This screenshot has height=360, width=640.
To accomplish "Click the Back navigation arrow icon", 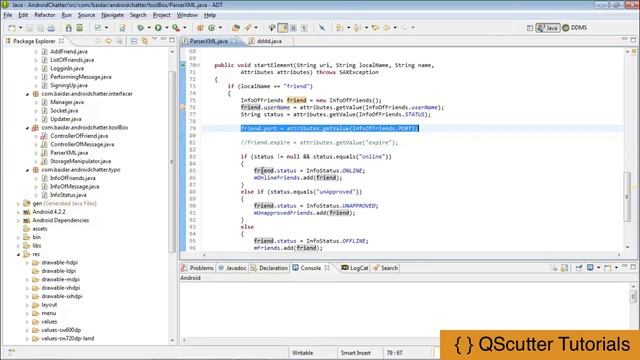I will [386, 28].
